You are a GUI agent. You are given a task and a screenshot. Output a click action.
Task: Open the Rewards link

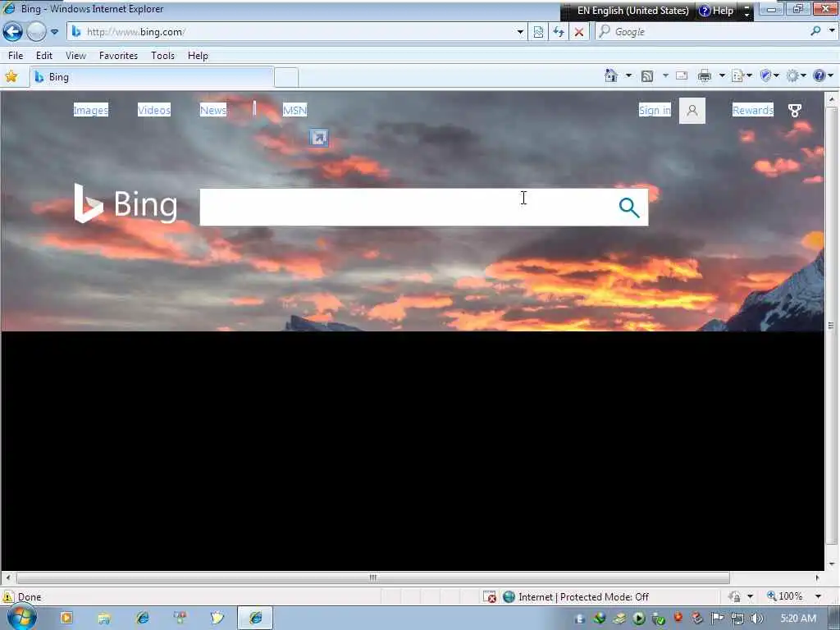[x=753, y=110]
